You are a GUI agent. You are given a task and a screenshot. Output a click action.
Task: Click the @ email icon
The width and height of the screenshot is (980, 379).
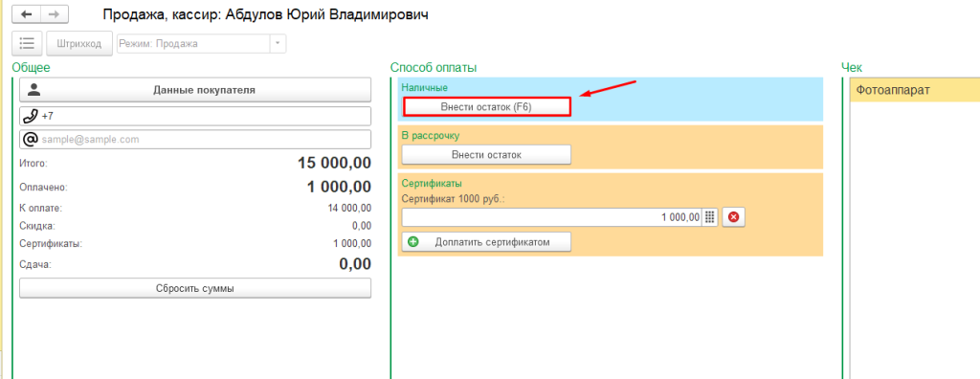click(30, 140)
